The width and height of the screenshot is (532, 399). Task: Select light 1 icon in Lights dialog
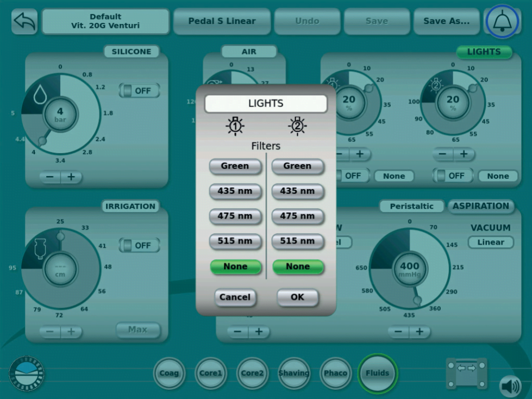(235, 126)
